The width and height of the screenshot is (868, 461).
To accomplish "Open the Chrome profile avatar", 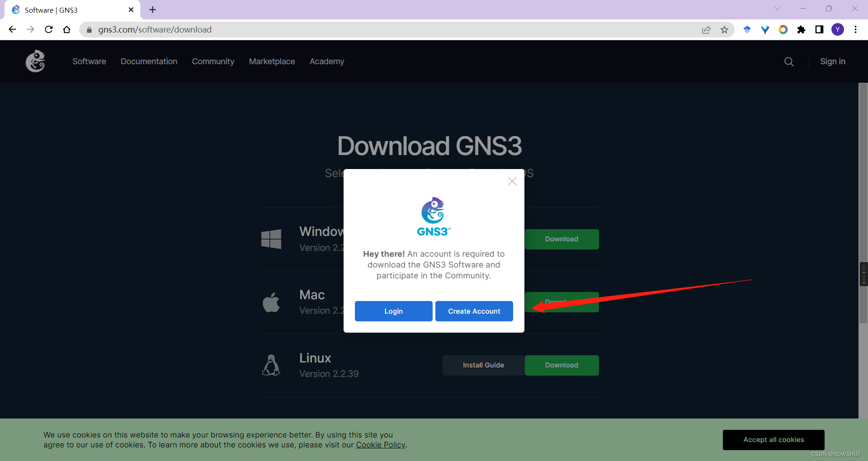I will pos(837,29).
